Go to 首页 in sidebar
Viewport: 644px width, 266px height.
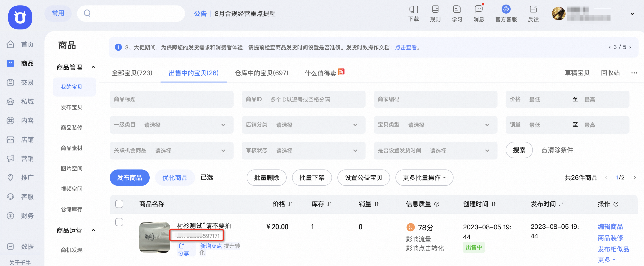coord(20,44)
